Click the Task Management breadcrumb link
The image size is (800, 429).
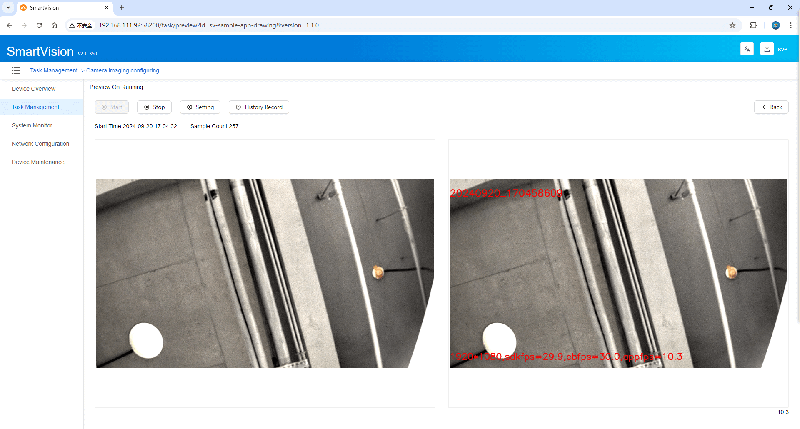[53, 70]
